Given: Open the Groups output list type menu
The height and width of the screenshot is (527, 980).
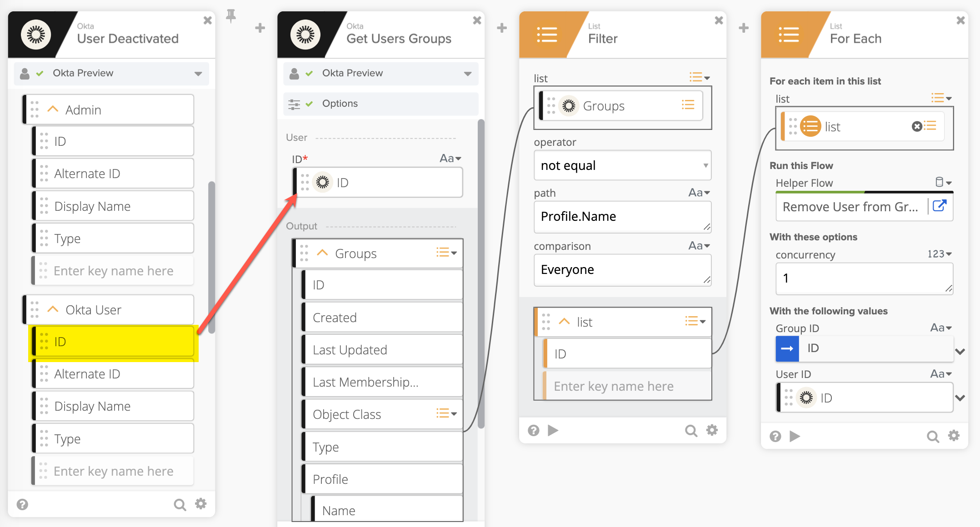Looking at the screenshot, I should [x=446, y=253].
